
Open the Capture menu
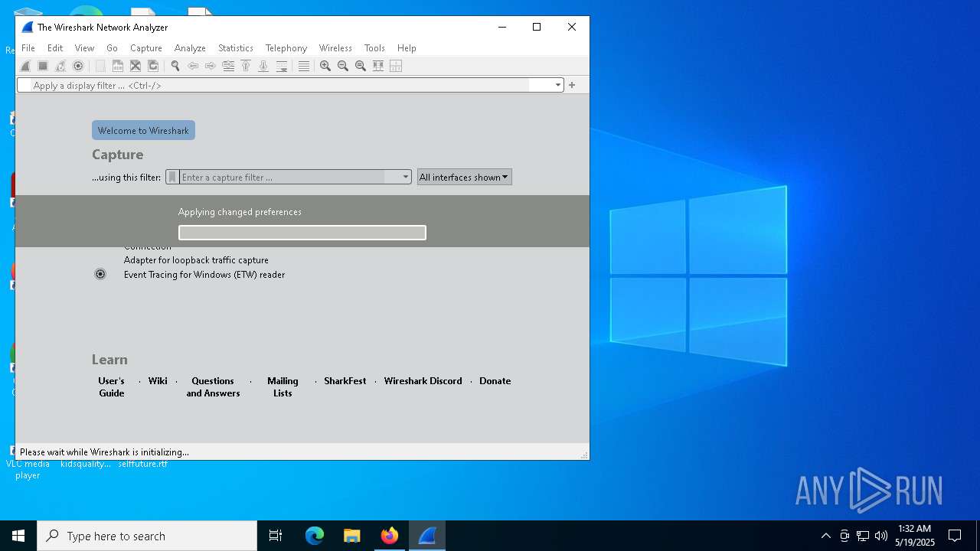tap(145, 47)
